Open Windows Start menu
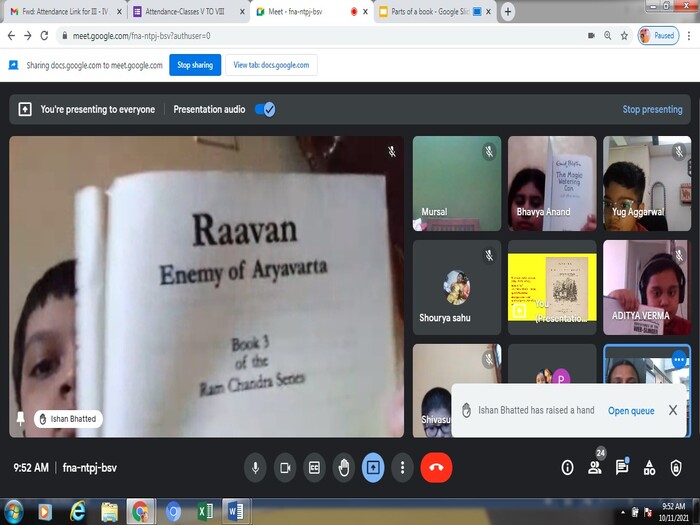Viewport: 700px width, 525px height. [13, 512]
